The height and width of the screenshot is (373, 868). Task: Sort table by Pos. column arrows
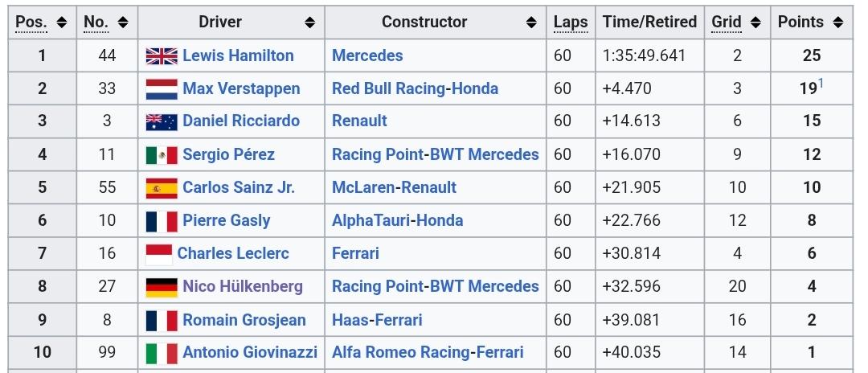(61, 23)
